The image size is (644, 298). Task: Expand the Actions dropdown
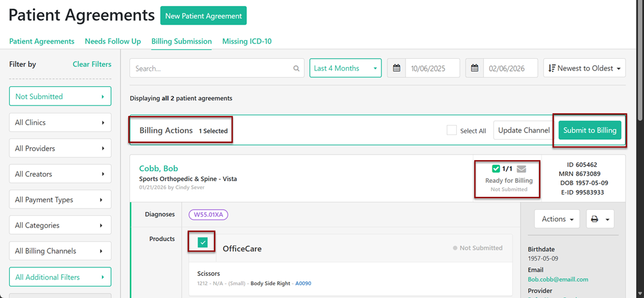[557, 219]
